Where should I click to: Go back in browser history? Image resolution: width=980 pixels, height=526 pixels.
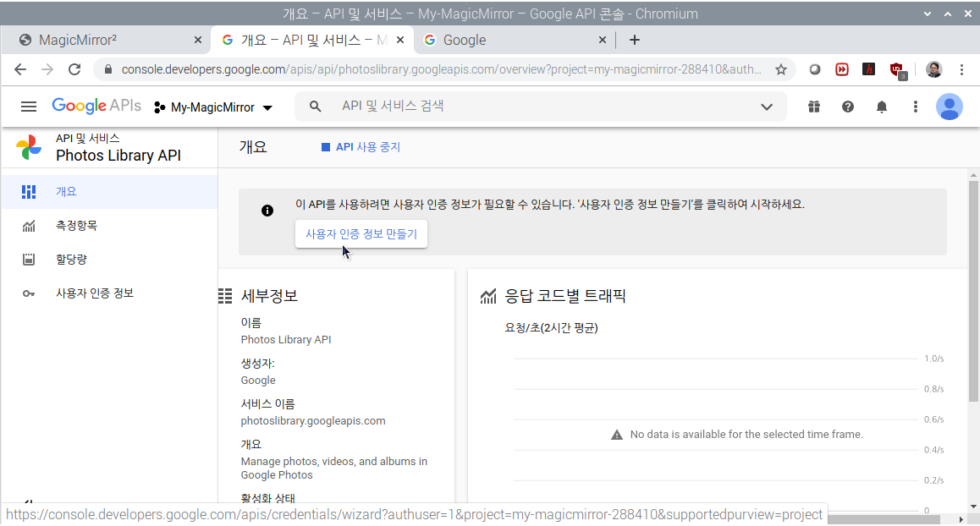pyautogui.click(x=20, y=69)
